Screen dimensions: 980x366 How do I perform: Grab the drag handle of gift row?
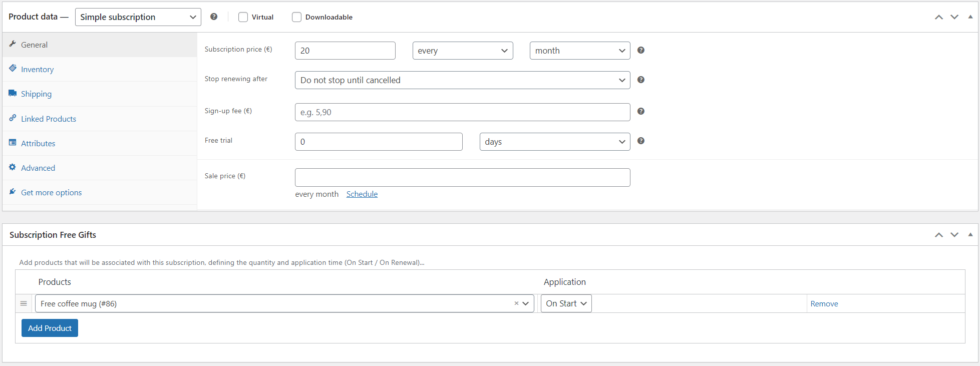pos(24,303)
